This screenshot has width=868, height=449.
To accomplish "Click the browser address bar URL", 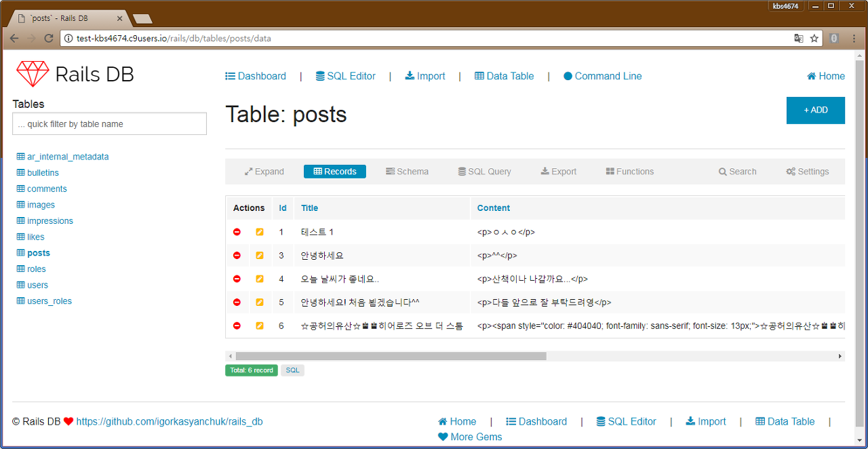I will coord(174,39).
